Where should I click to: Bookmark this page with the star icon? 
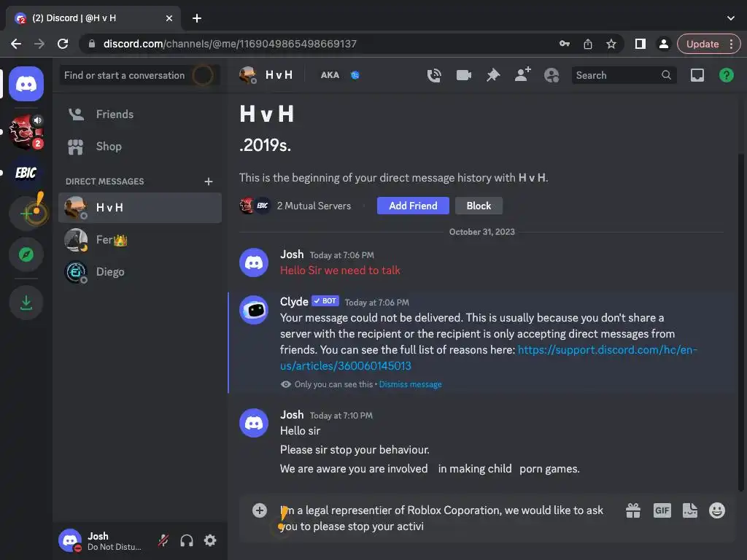(x=611, y=44)
